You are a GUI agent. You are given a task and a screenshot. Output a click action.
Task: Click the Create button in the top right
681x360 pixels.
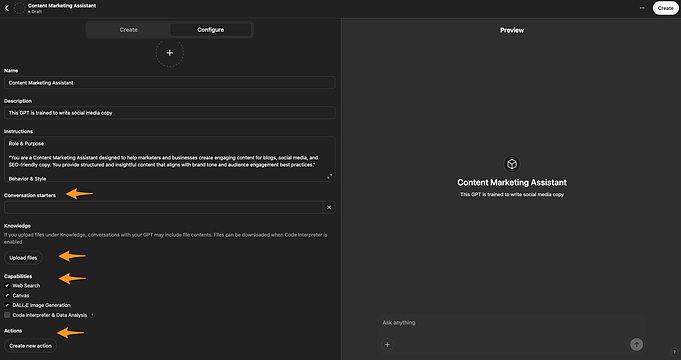click(x=665, y=8)
